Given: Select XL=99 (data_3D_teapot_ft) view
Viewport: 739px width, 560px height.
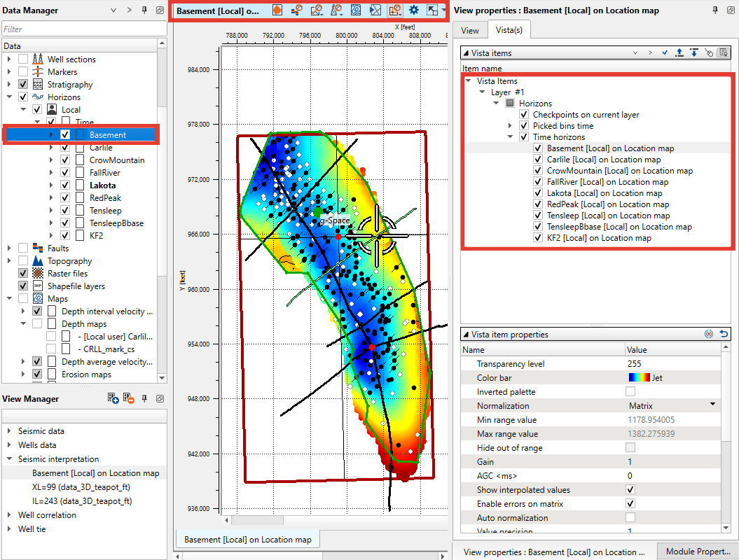Looking at the screenshot, I should pyautogui.click(x=81, y=487).
